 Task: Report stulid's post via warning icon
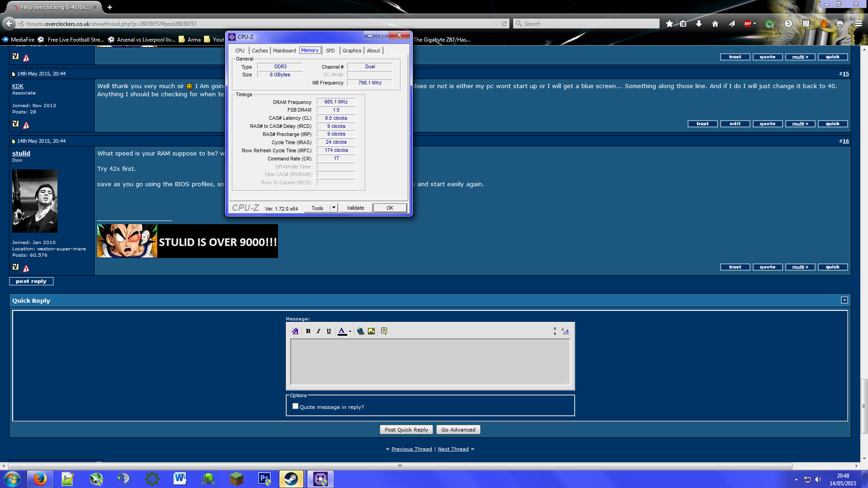pos(26,268)
